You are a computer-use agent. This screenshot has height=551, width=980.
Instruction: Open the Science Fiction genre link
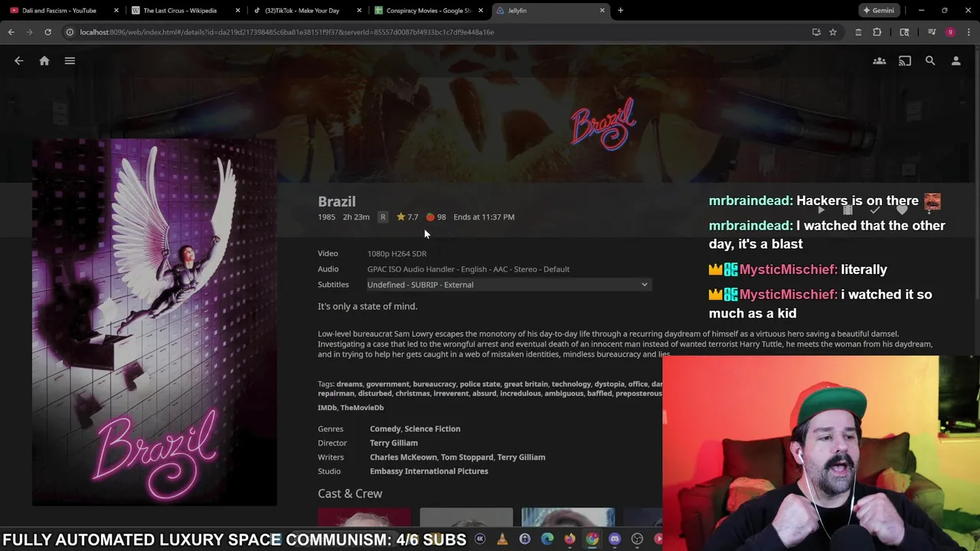click(x=433, y=429)
